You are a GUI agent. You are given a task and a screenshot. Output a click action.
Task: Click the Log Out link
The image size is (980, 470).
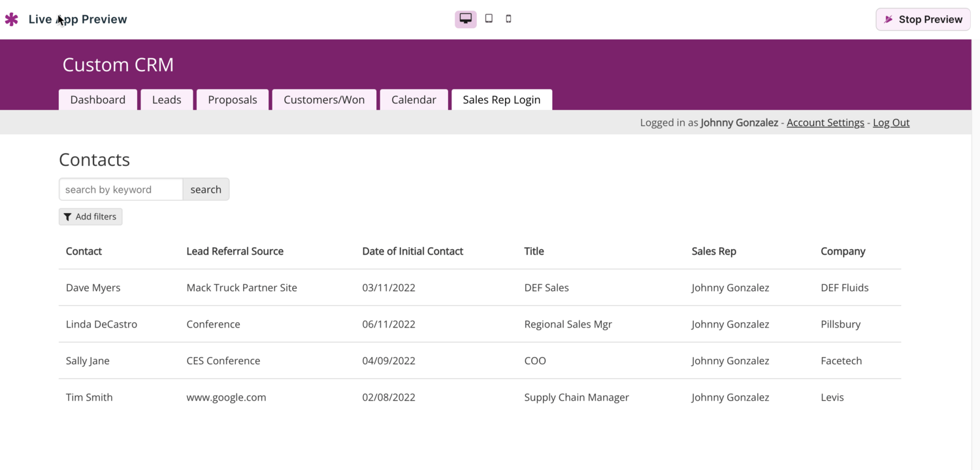tap(891, 123)
